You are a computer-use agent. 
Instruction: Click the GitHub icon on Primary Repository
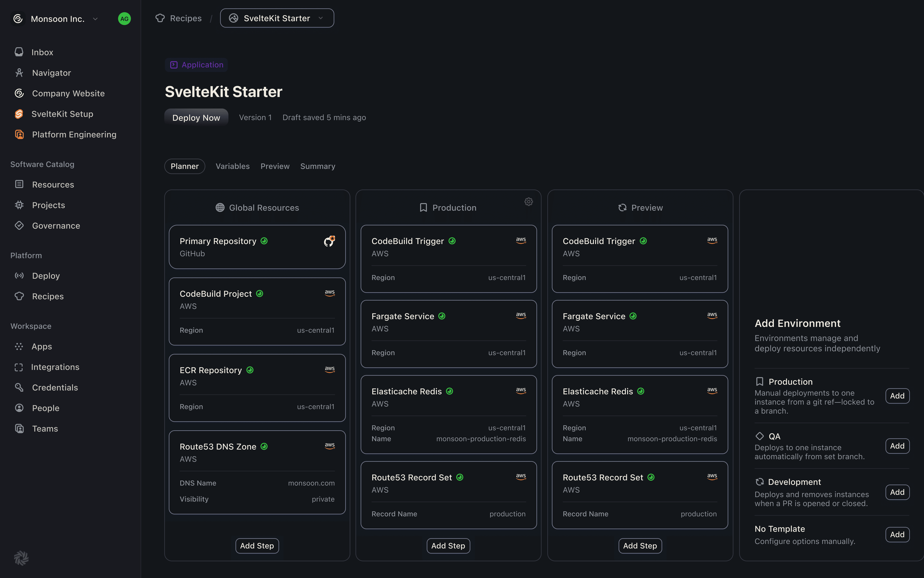point(329,241)
